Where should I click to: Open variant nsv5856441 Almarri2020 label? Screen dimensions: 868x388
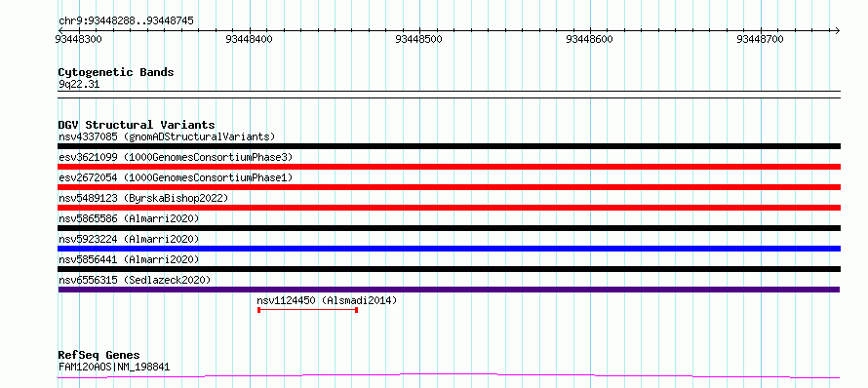129,259
